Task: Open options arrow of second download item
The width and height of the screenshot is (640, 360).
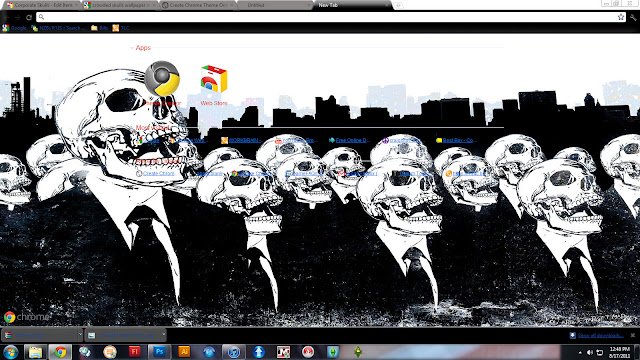Action: pos(163,335)
